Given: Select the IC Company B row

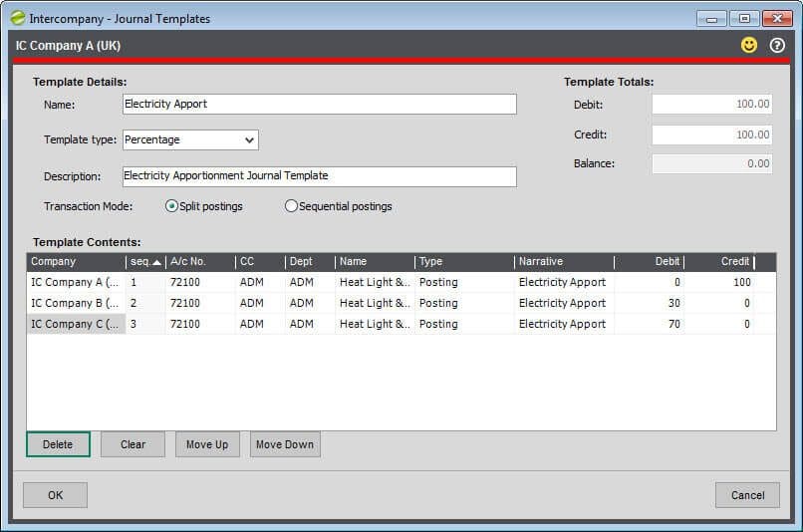Looking at the screenshot, I should coord(401,303).
